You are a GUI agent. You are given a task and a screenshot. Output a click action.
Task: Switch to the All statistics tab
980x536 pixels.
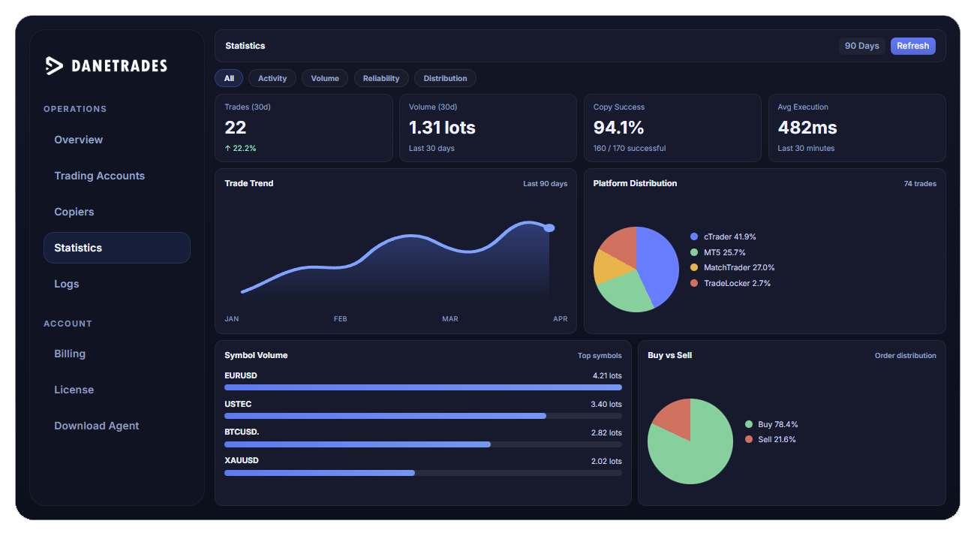229,78
